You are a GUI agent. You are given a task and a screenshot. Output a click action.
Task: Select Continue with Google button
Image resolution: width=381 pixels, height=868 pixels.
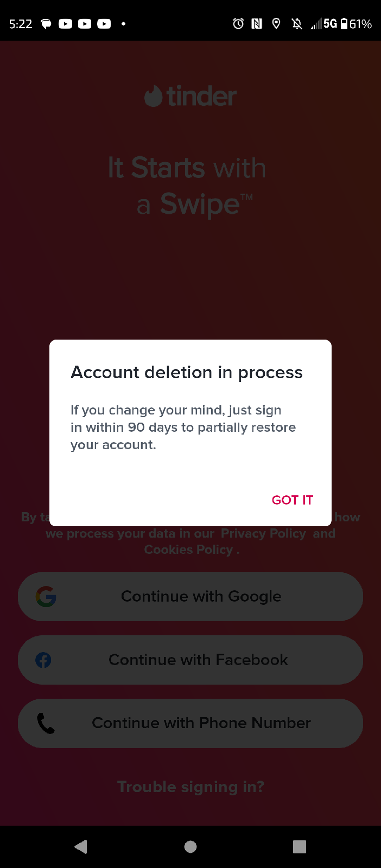tap(190, 596)
